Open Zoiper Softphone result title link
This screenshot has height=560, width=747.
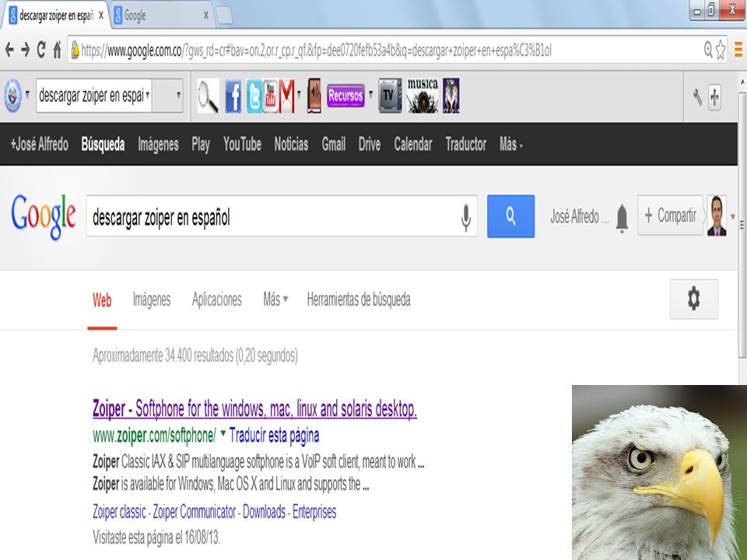coord(255,409)
